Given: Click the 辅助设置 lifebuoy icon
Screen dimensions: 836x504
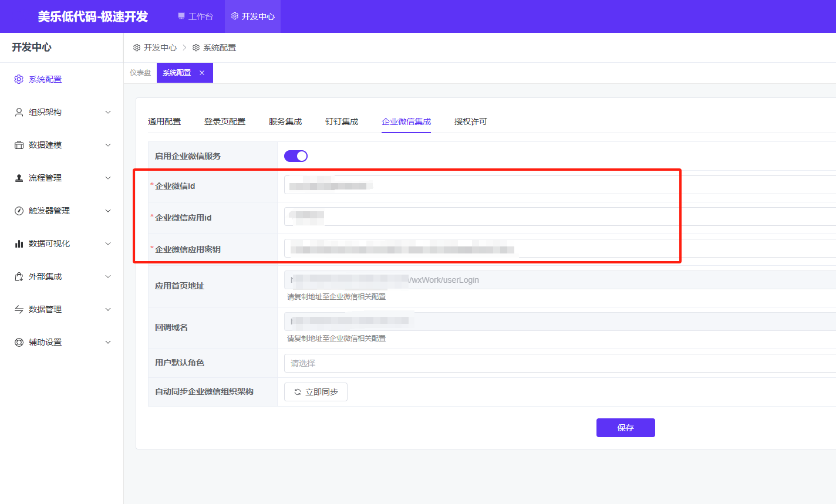Looking at the screenshot, I should coord(19,342).
